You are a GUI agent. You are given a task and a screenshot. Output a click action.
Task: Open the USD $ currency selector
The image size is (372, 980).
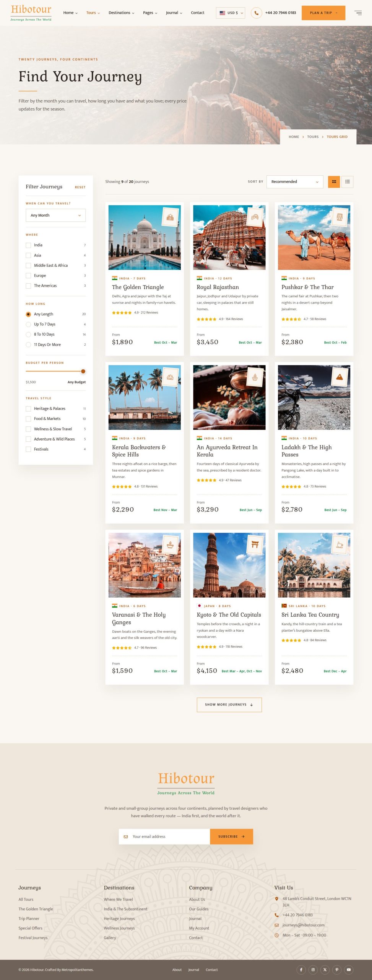click(x=231, y=13)
